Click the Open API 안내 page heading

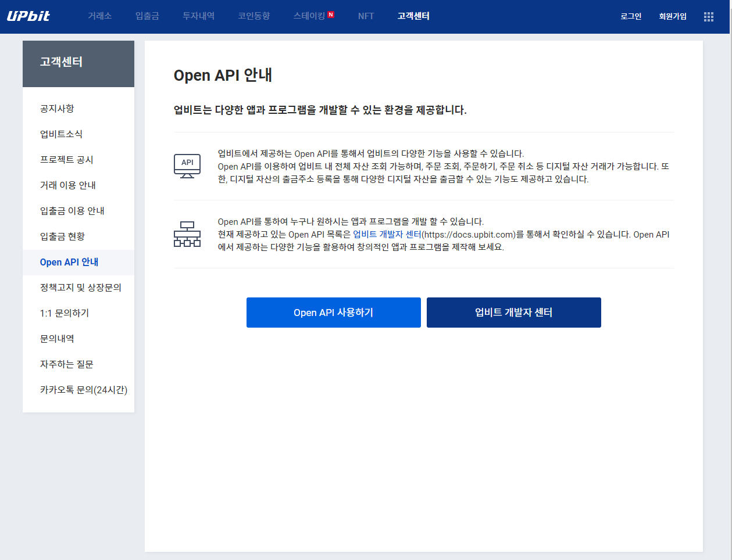click(x=223, y=76)
